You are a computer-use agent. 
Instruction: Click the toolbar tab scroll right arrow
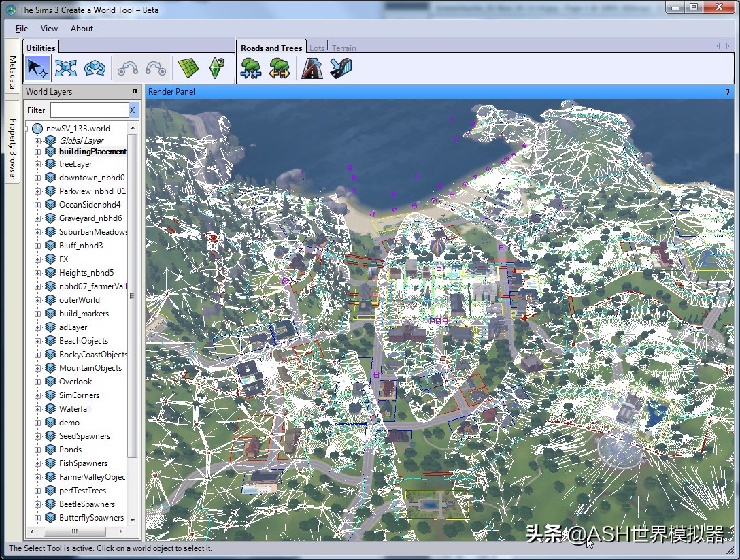point(728,46)
